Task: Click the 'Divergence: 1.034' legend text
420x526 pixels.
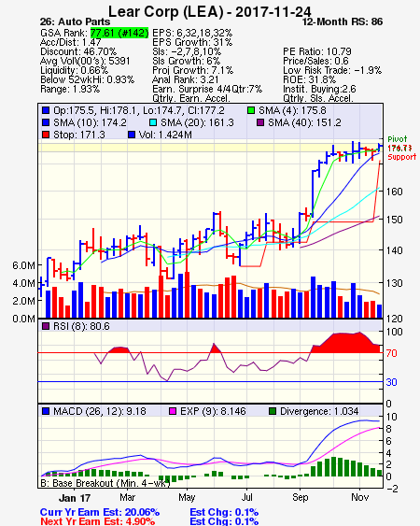Action: (319, 411)
